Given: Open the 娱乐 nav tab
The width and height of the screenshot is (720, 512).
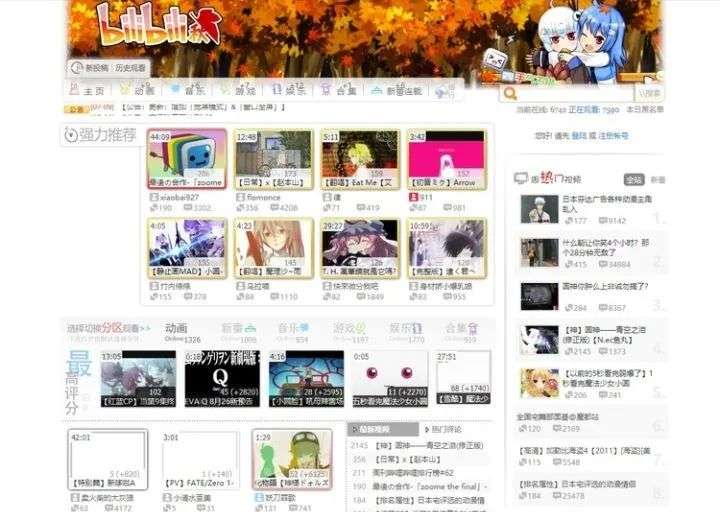Looking at the screenshot, I should coord(288,90).
